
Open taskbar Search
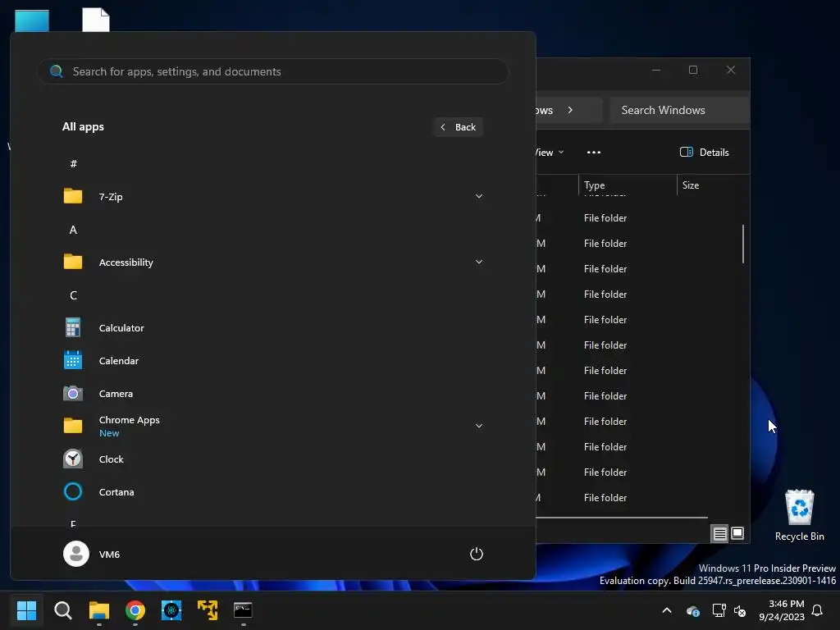pyautogui.click(x=62, y=610)
